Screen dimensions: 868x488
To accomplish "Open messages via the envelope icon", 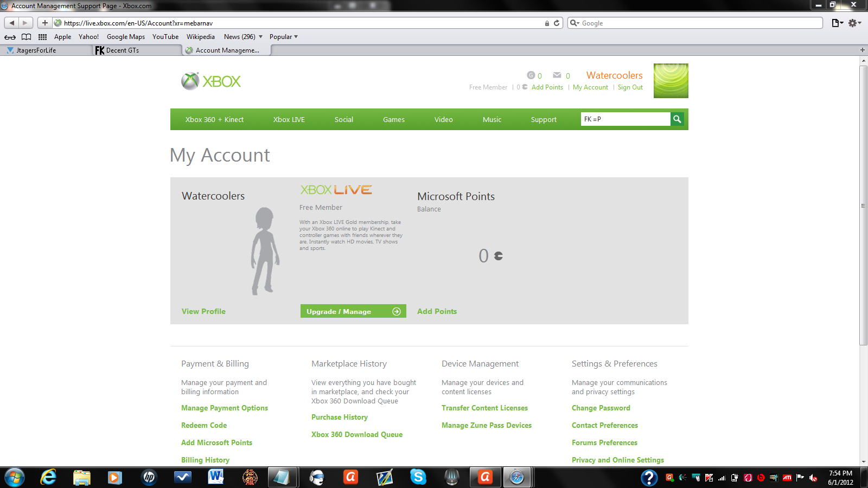I will [x=557, y=75].
